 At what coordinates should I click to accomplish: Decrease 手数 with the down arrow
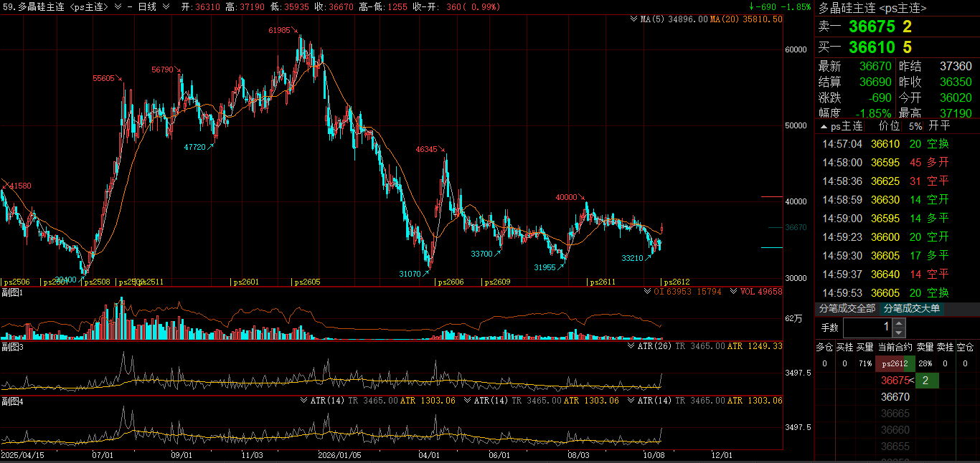[x=899, y=333]
